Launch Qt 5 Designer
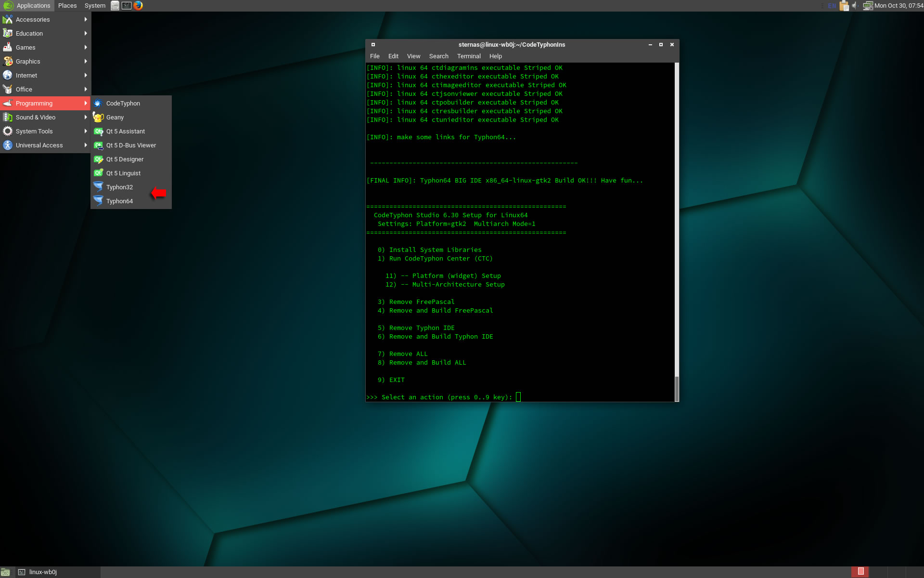 click(x=131, y=159)
